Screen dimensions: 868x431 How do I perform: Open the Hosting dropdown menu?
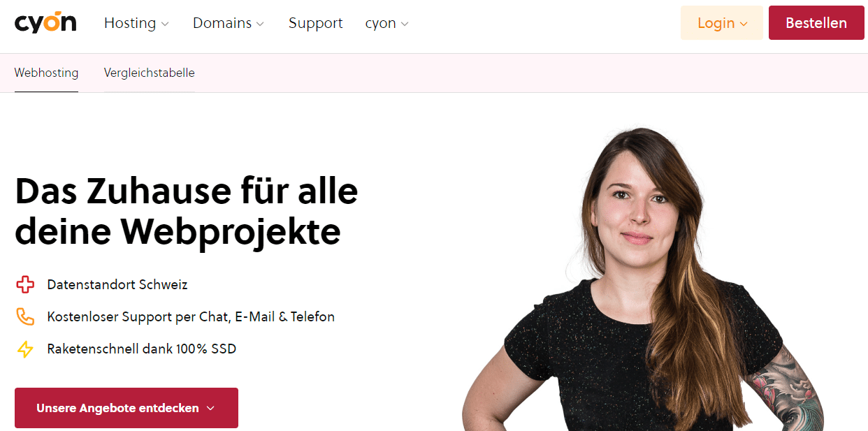point(136,23)
